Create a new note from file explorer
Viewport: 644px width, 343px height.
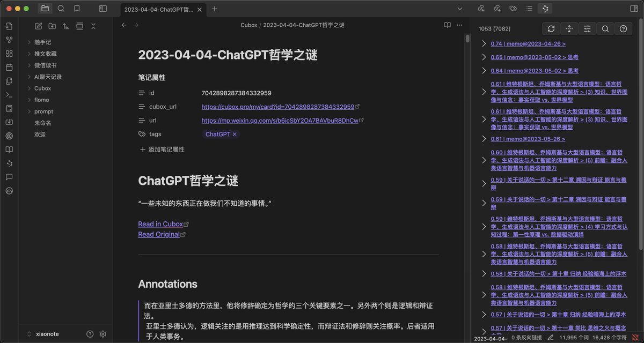click(x=39, y=26)
